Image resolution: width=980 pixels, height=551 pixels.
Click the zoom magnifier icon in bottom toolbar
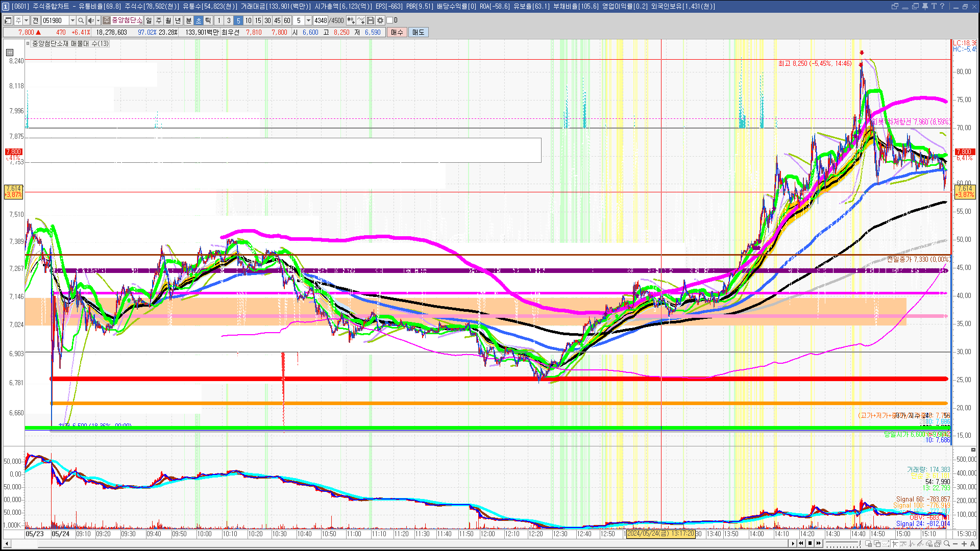click(x=947, y=543)
